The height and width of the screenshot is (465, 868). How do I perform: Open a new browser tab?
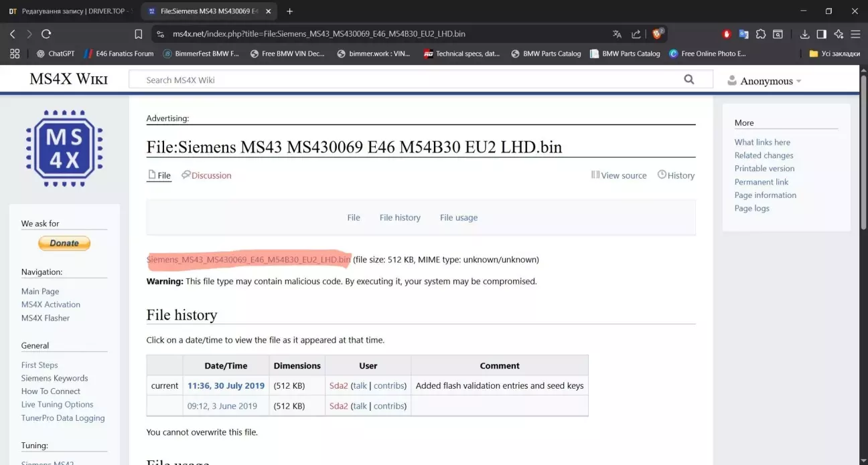[290, 11]
